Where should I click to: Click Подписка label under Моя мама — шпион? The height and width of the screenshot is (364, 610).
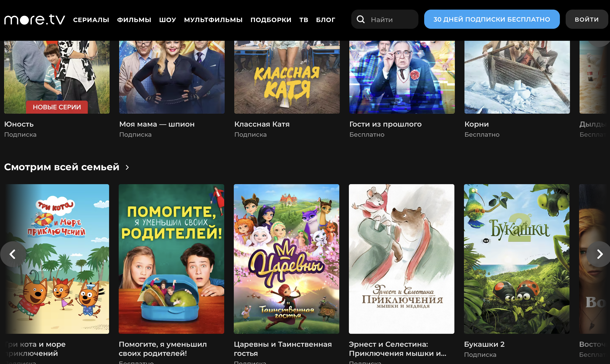coord(135,135)
